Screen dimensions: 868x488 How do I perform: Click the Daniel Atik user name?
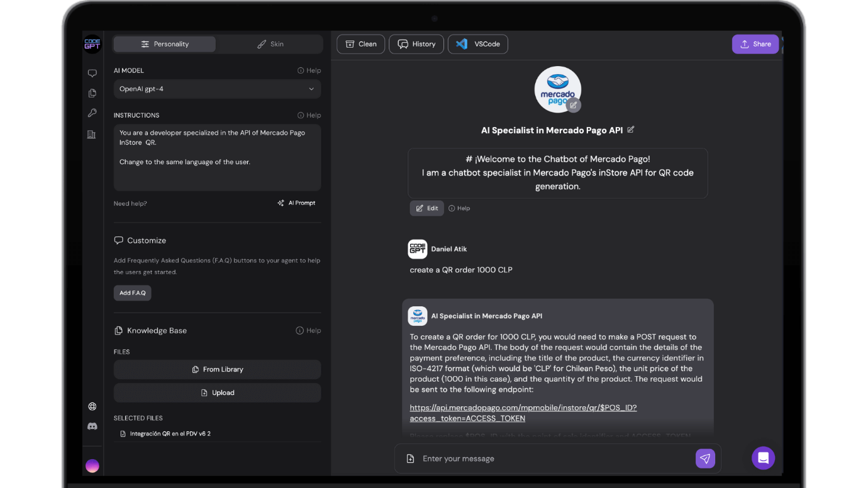point(449,249)
